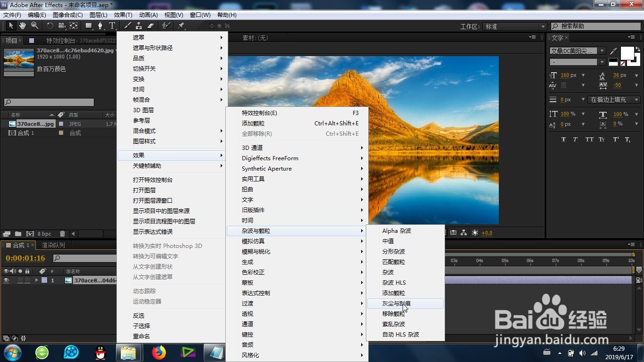Expand layer 1 properties triangle
Image resolution: width=644 pixels, height=362 pixels.
point(37,280)
